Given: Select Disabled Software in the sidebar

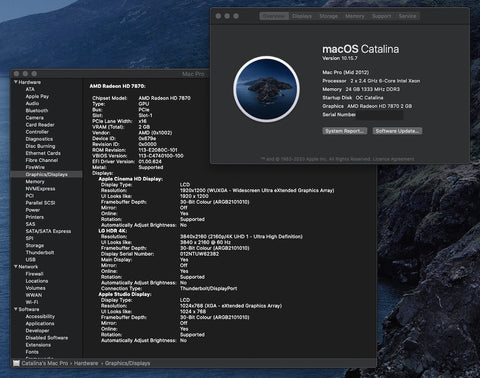Looking at the screenshot, I should point(47,338).
